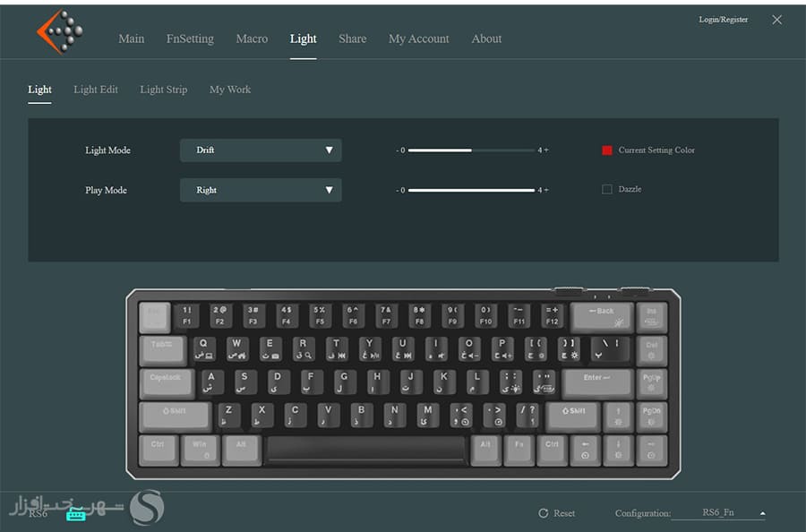Viewport: 806px width, 532px height.
Task: Click the CapsLock key on keyboard image
Action: coord(166,382)
